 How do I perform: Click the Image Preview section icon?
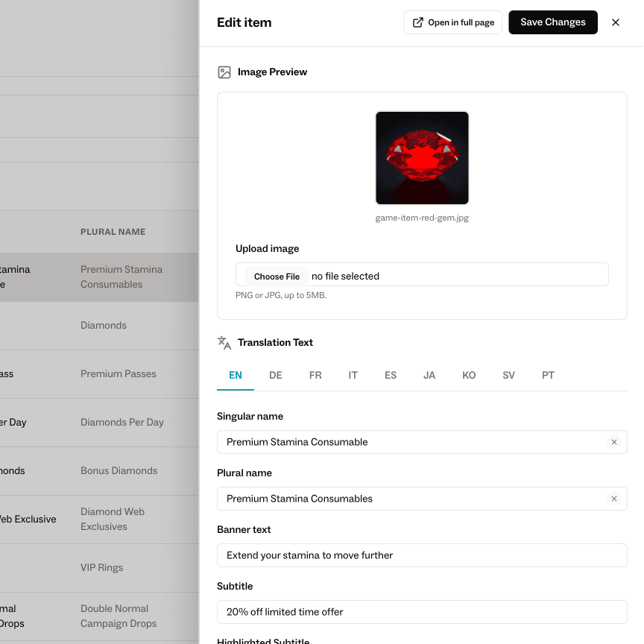[224, 72]
